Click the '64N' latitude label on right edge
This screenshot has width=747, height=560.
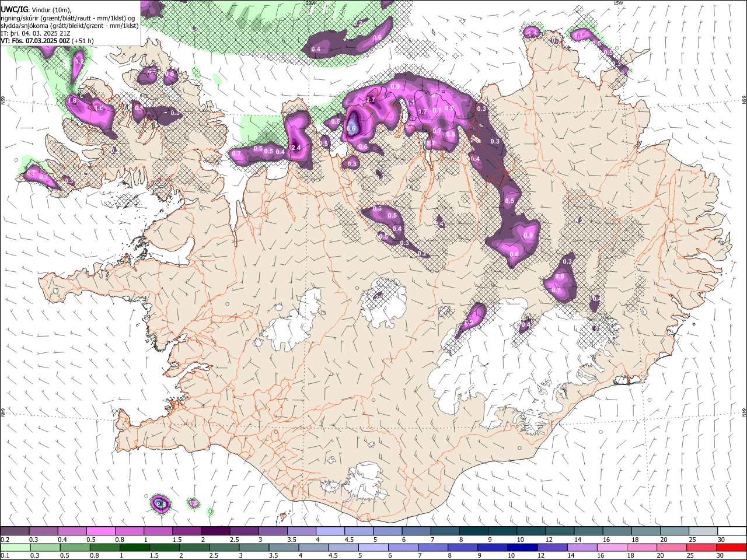744,411
